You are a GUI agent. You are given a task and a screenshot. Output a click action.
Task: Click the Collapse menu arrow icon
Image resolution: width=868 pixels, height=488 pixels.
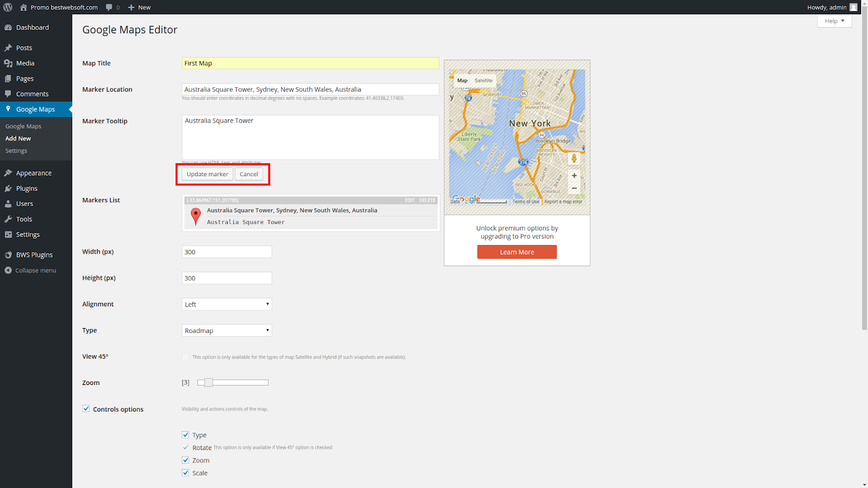pos(8,270)
